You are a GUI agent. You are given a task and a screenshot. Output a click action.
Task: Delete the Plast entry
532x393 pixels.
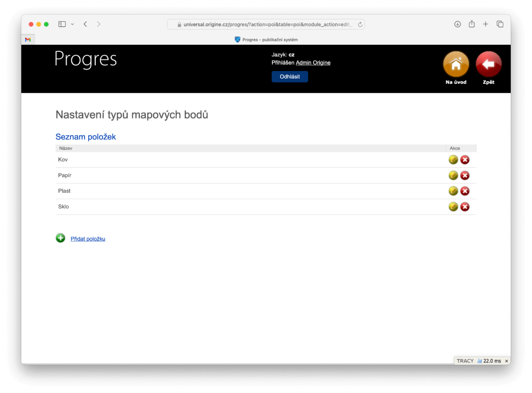[465, 191]
